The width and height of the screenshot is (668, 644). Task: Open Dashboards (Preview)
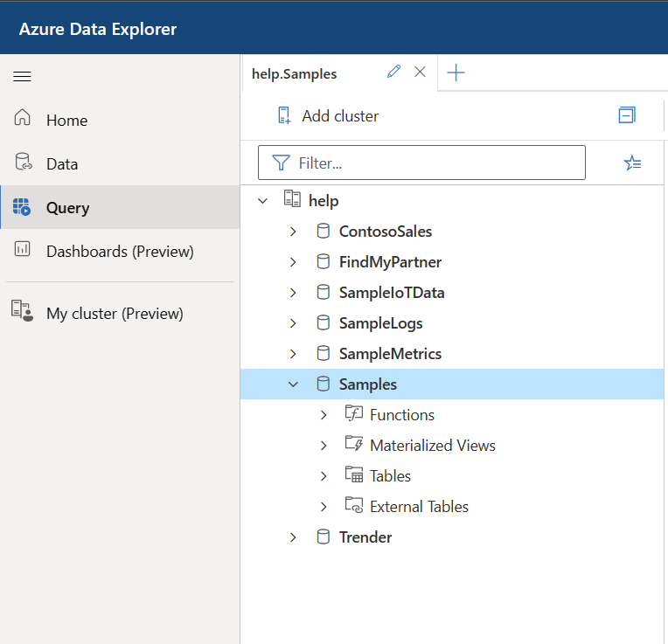120,251
